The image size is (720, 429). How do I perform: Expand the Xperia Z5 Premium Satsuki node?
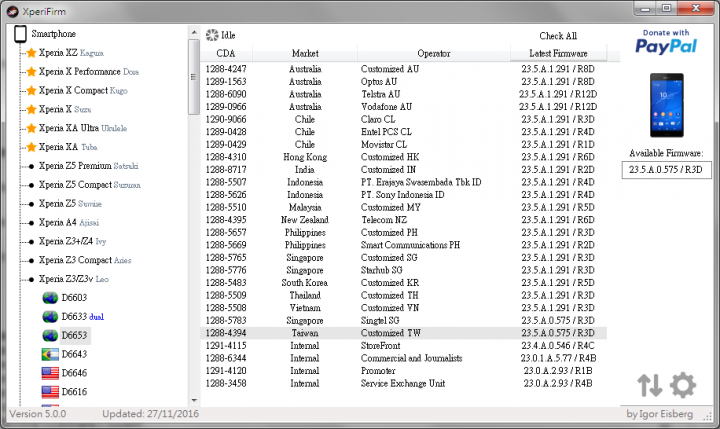(31, 166)
